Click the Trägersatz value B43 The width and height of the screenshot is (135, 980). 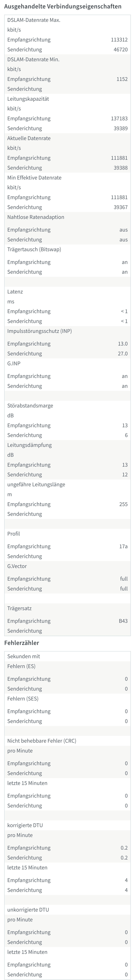[x=123, y=621]
